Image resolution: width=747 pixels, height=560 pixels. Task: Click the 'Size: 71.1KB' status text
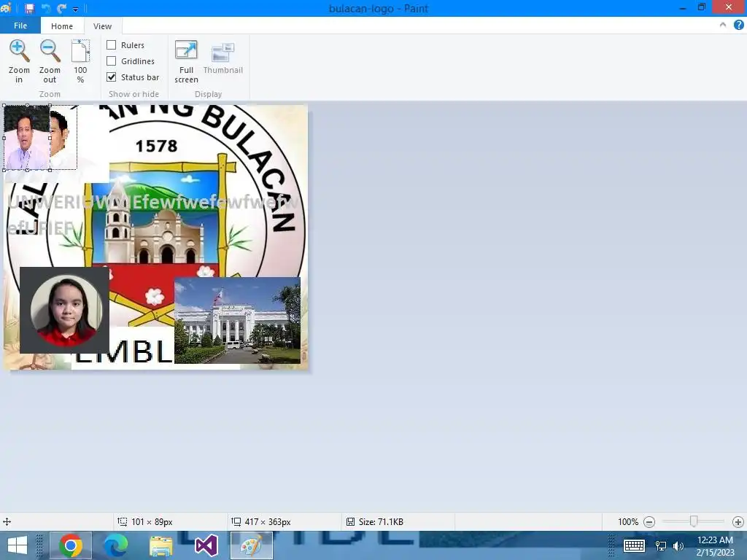click(381, 522)
